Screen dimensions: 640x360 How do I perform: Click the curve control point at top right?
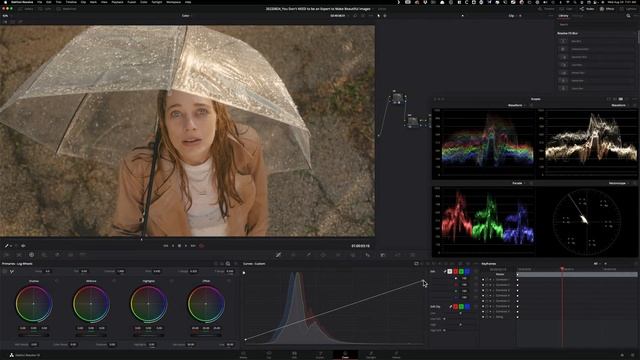click(x=423, y=280)
